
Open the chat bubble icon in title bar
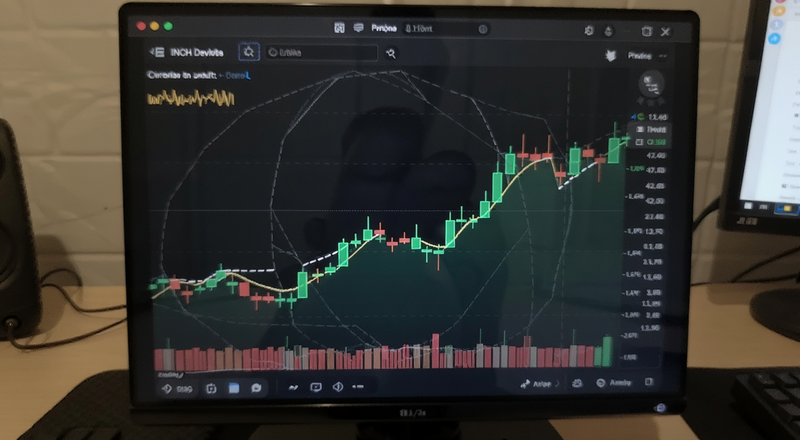point(359,29)
